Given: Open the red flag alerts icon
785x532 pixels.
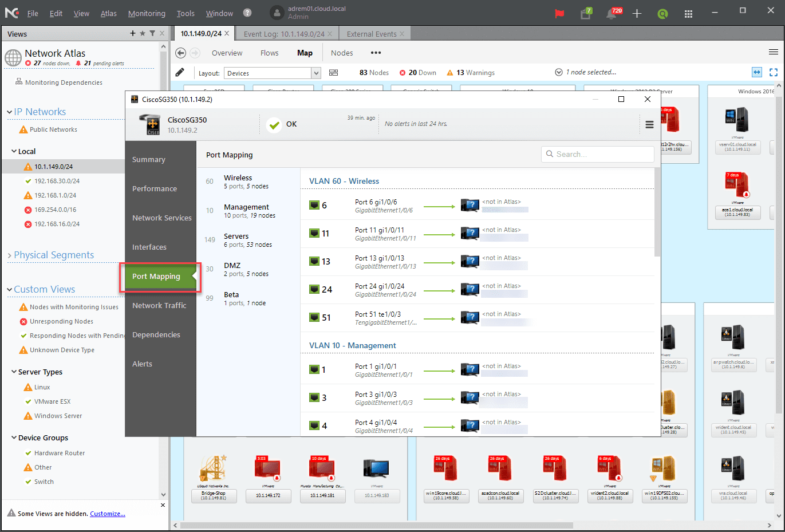Looking at the screenshot, I should point(559,14).
